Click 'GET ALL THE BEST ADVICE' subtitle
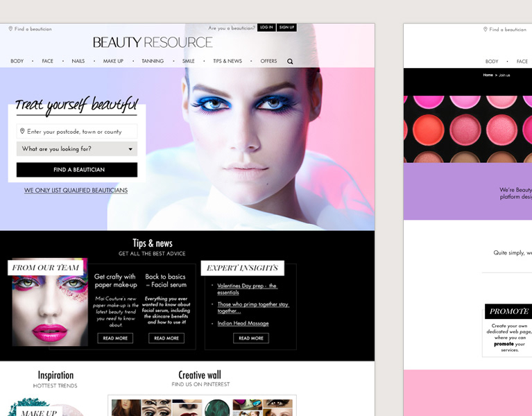Viewport: 532px width, 416px height. click(x=152, y=253)
